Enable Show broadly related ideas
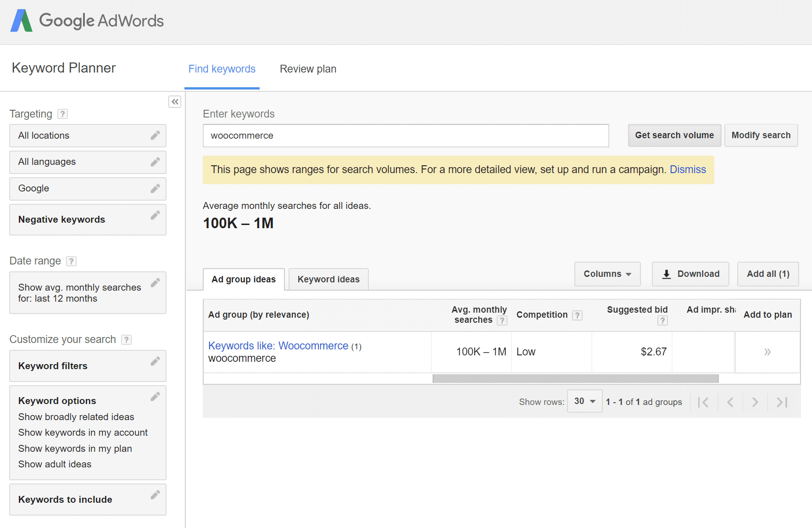Viewport: 812px width, 528px height. click(76, 417)
